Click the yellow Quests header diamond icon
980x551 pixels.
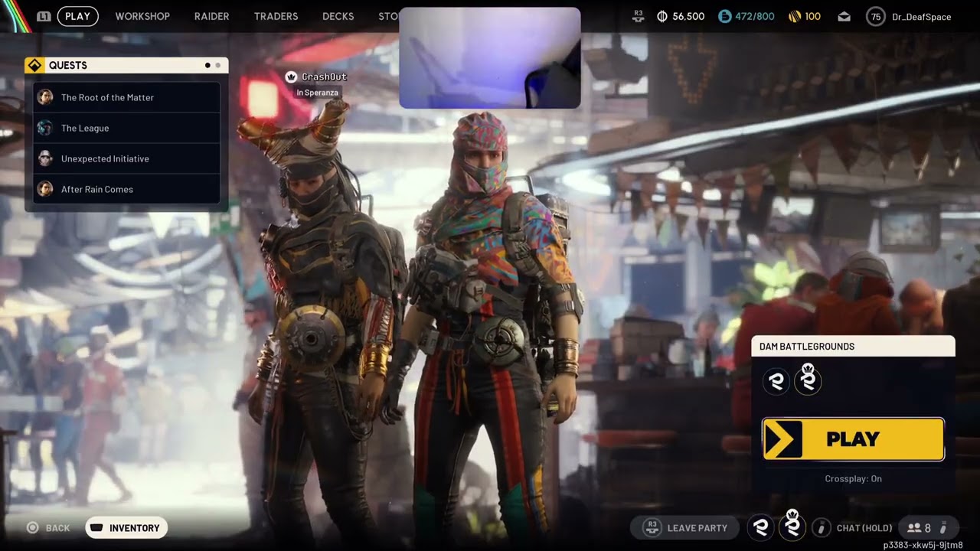point(34,65)
